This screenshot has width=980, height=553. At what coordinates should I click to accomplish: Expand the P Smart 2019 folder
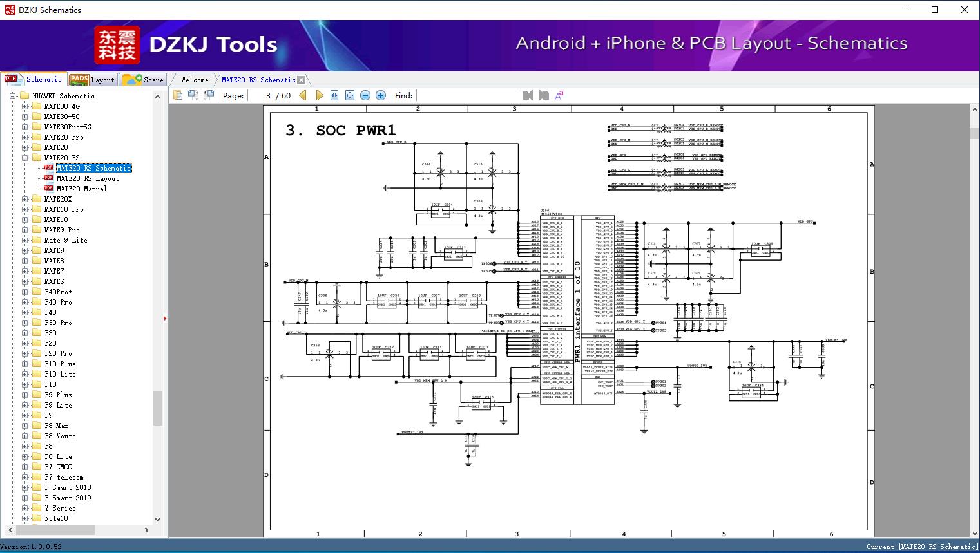click(24, 498)
